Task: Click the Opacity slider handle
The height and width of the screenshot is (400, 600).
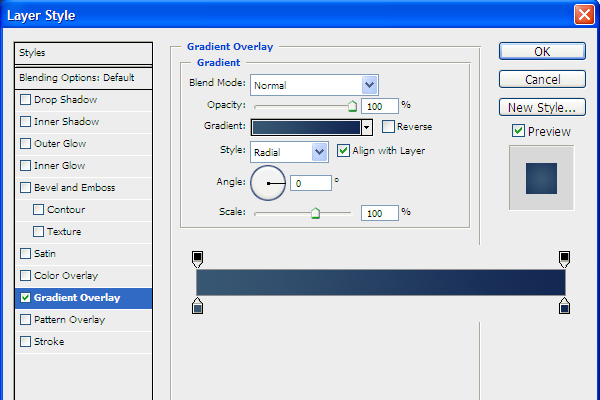Action: click(x=352, y=104)
